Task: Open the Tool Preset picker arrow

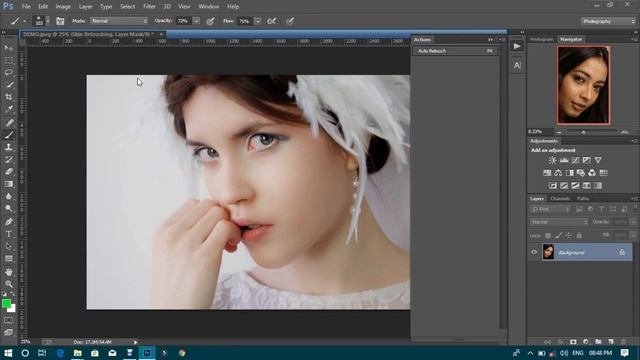Action: [24, 21]
